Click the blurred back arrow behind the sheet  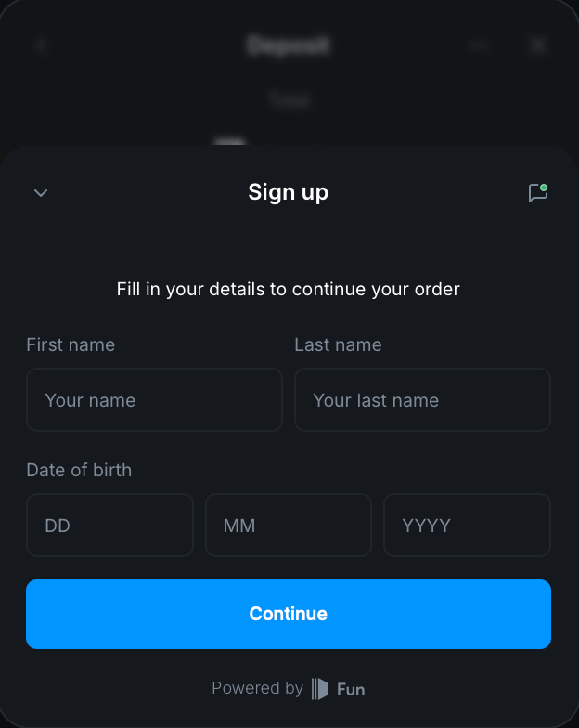click(41, 45)
